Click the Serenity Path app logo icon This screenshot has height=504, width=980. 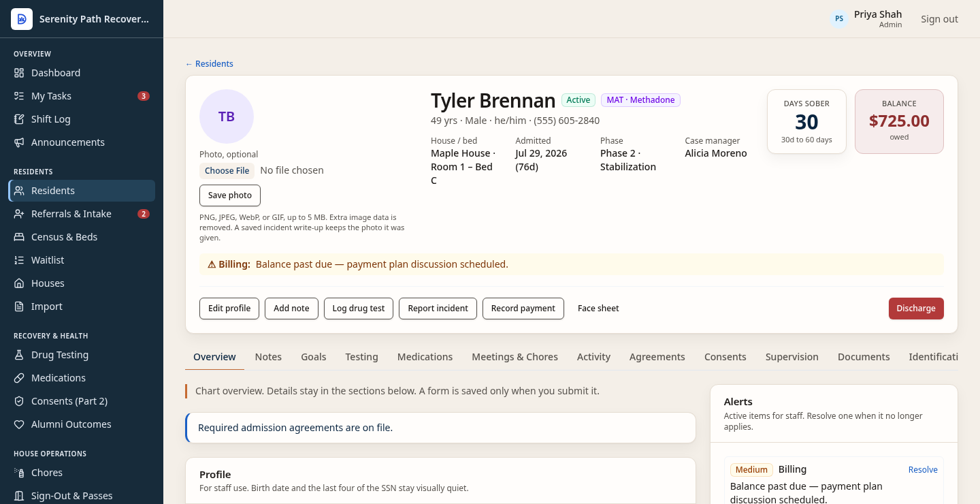pyautogui.click(x=22, y=19)
